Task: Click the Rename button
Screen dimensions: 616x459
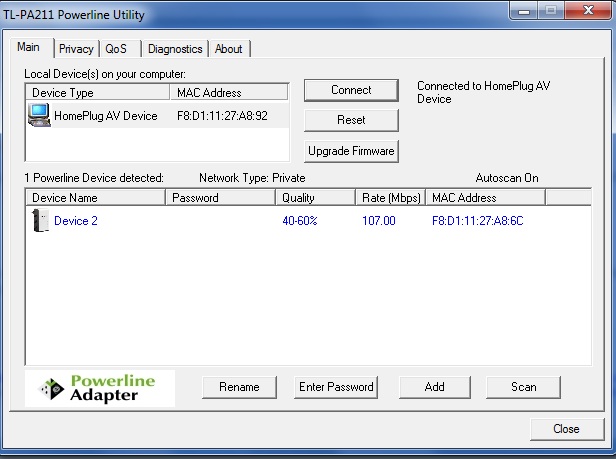Action: tap(239, 387)
